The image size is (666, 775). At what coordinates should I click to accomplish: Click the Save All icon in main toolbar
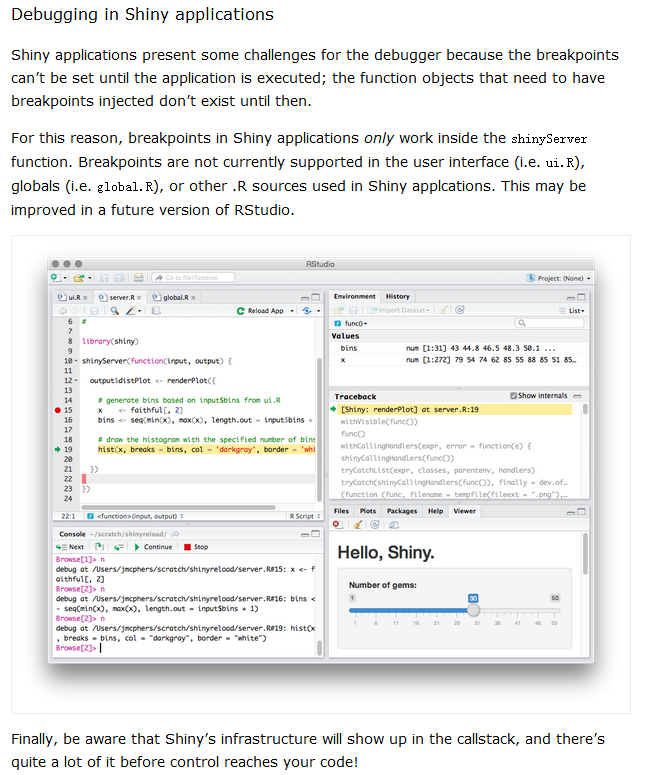(x=119, y=278)
